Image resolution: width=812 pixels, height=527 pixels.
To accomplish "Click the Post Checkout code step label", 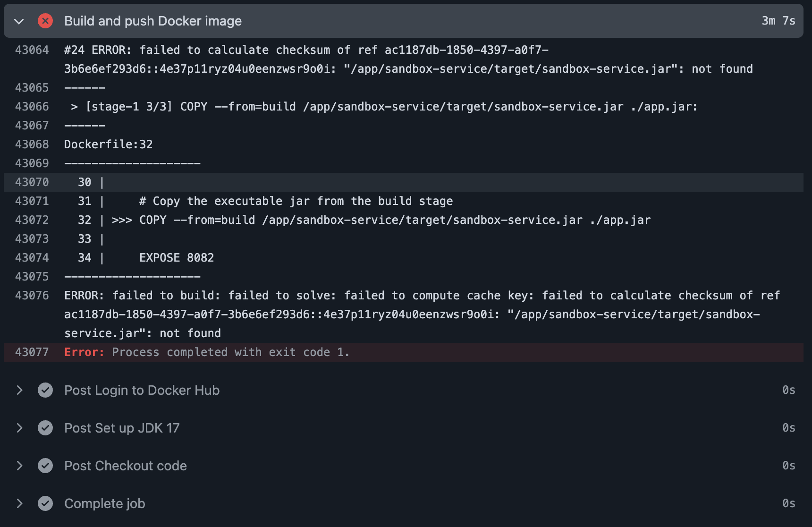I will coord(125,466).
